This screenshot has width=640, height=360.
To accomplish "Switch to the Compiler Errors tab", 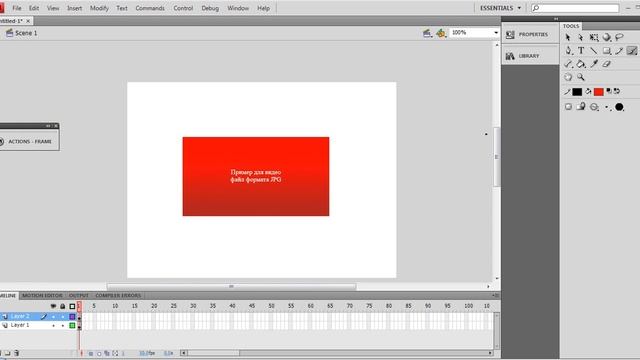I will (118, 296).
